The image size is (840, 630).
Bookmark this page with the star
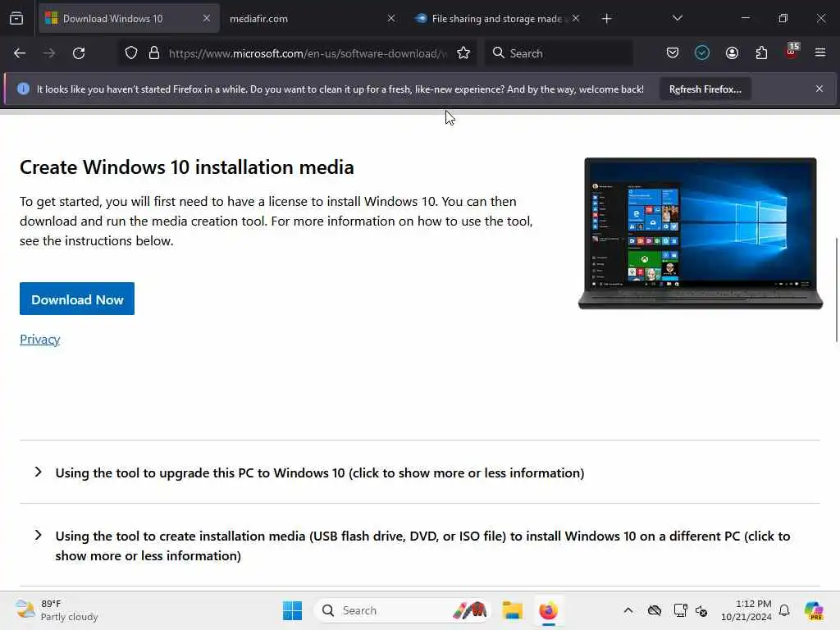463,53
